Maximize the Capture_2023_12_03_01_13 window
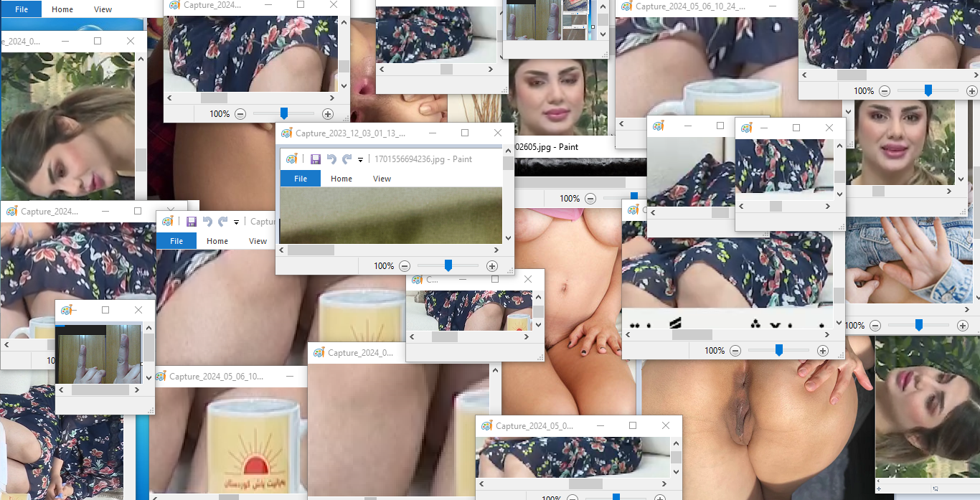Viewport: 980px width, 500px height. pos(465,133)
